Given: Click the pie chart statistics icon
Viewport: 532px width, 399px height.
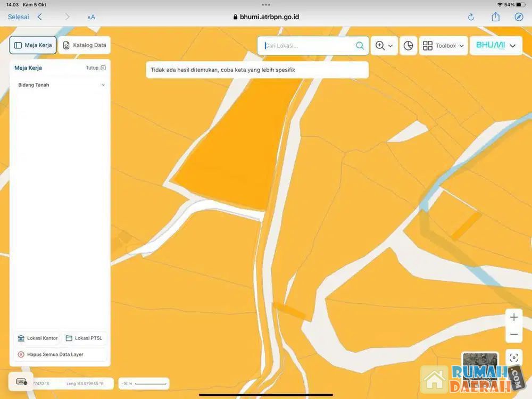Looking at the screenshot, I should [408, 46].
